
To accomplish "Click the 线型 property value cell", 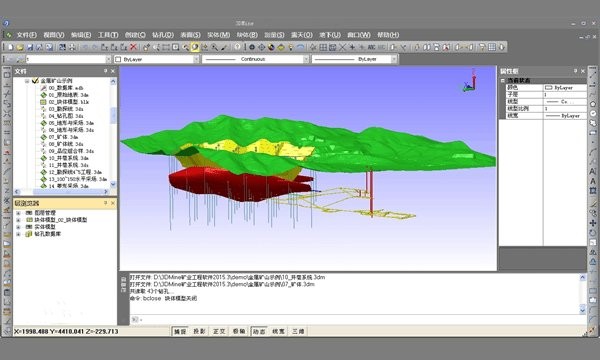I will [565, 102].
